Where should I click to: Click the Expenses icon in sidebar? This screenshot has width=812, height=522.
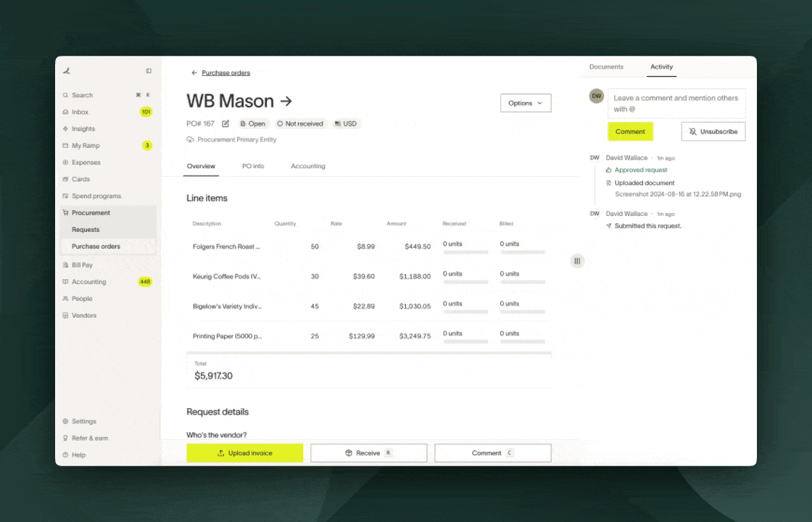pos(65,162)
